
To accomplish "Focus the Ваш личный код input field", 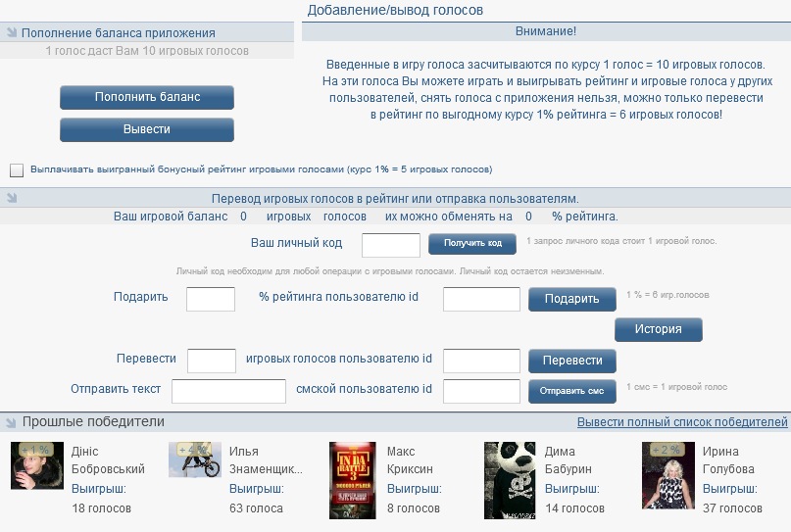I will click(x=391, y=245).
